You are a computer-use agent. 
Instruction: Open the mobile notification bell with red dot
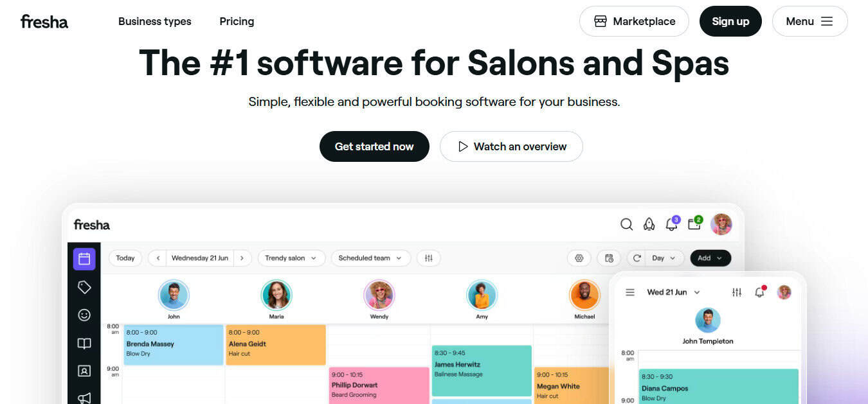[760, 292]
